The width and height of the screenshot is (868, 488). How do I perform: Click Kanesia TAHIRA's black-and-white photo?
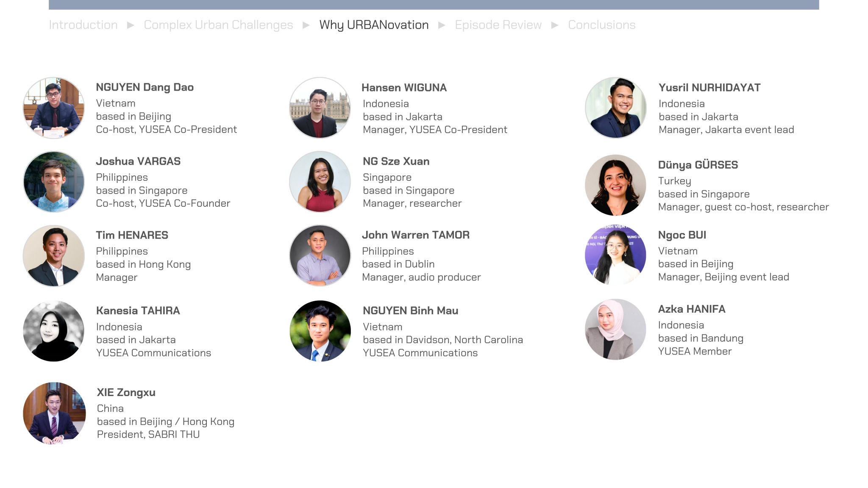click(x=54, y=331)
